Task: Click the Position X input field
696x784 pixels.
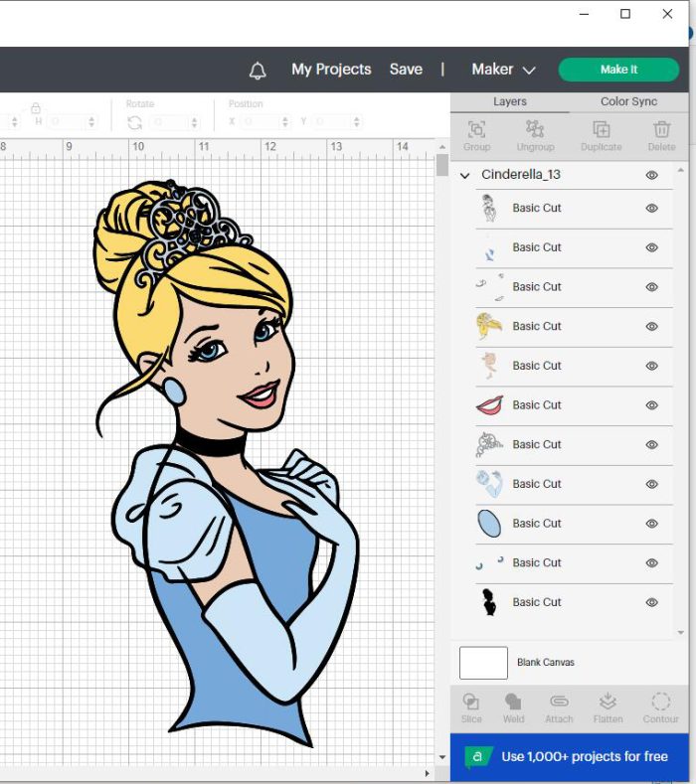Action: (x=260, y=121)
